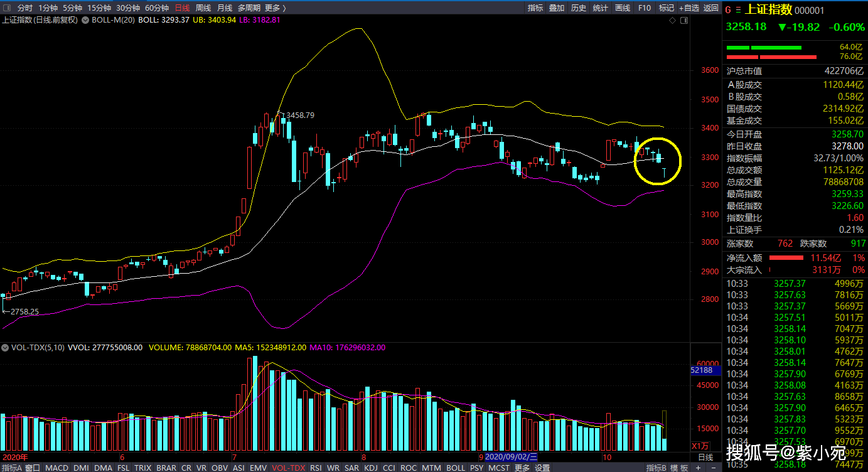Image resolution: width=868 pixels, height=472 pixels.
Task: Select the 5分钟 chart period
Action: [72, 8]
